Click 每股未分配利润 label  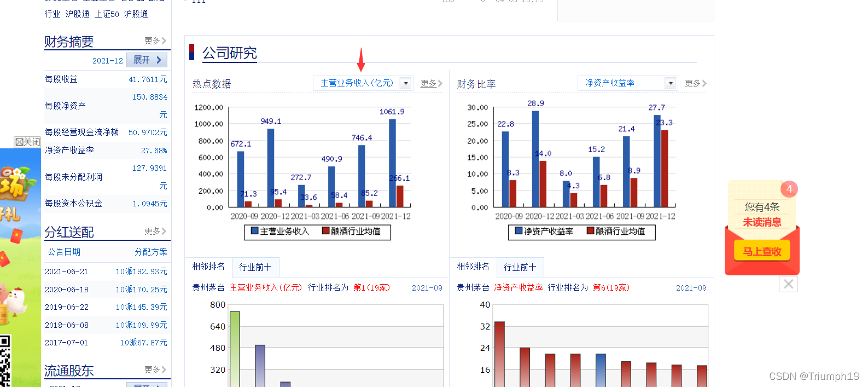(73, 177)
